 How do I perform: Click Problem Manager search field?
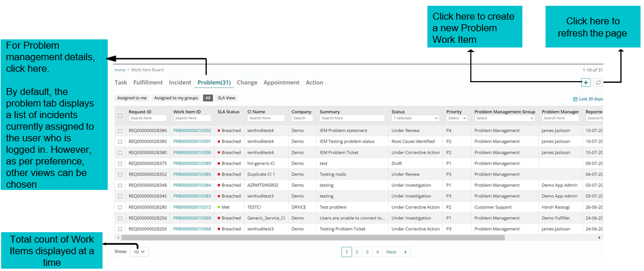click(x=560, y=118)
